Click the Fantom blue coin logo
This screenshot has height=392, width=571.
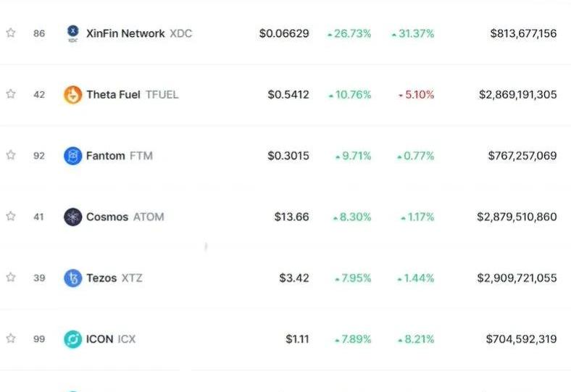pos(73,156)
